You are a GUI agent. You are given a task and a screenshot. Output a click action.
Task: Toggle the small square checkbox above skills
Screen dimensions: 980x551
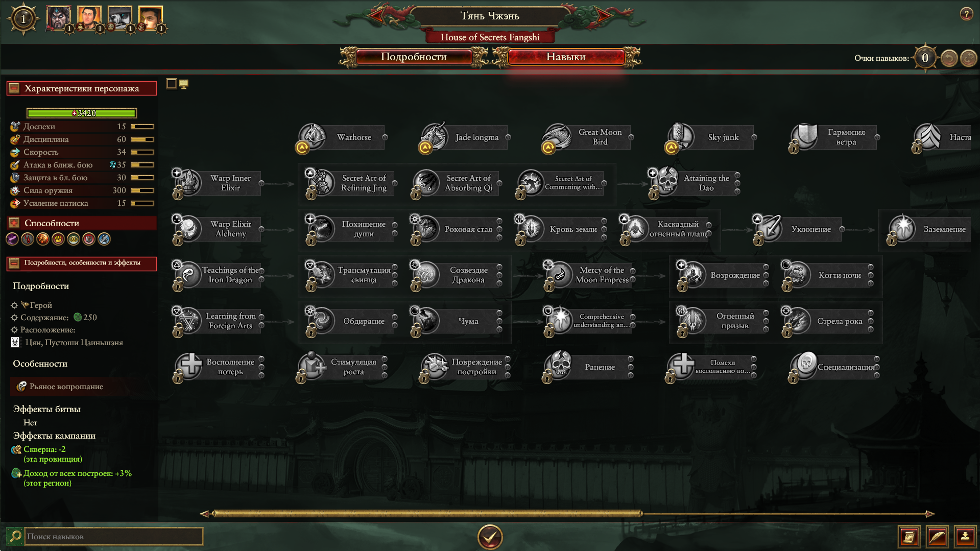click(x=172, y=84)
